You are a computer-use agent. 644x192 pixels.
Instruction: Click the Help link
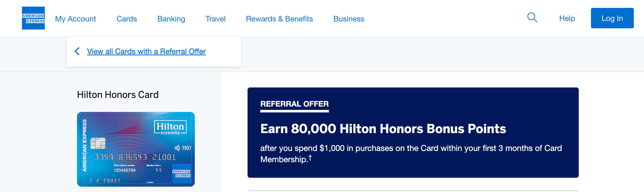pyautogui.click(x=567, y=18)
